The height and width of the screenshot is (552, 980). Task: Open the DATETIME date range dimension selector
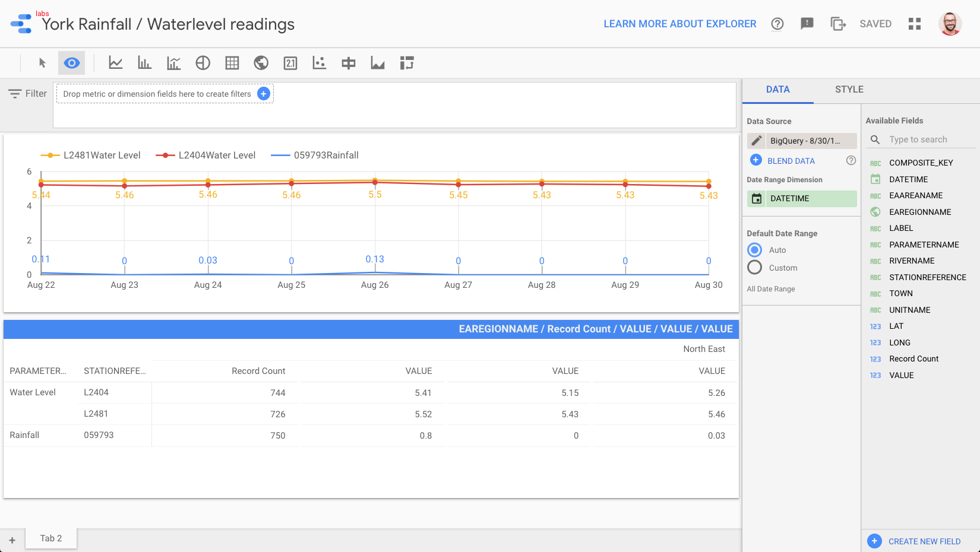pyautogui.click(x=802, y=198)
